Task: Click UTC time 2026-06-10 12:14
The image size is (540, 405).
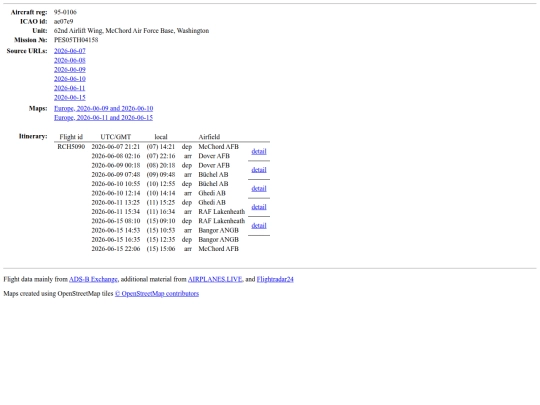Action: click(x=116, y=193)
